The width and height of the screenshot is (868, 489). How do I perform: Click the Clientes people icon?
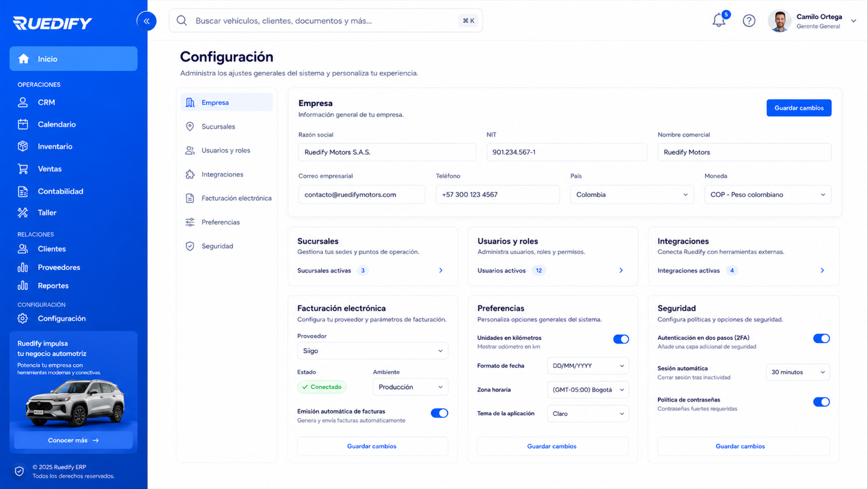(23, 249)
